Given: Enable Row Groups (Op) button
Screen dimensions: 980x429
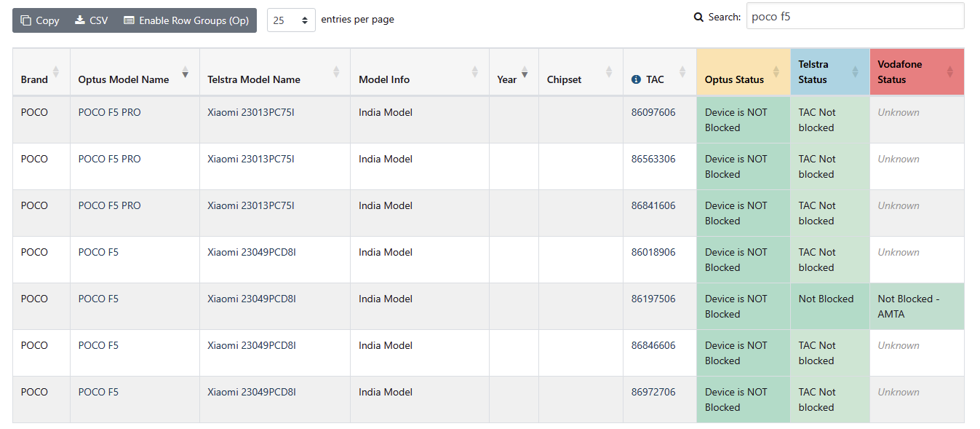Looking at the screenshot, I should (x=186, y=20).
